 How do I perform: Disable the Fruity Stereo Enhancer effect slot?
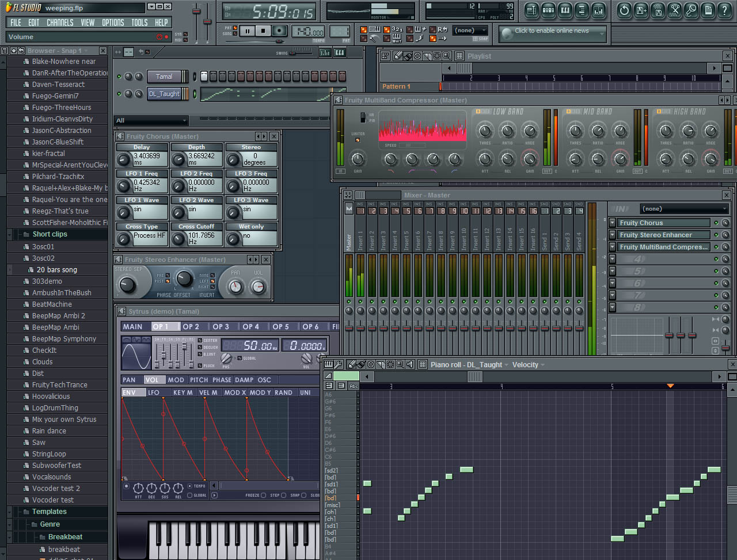coord(716,235)
